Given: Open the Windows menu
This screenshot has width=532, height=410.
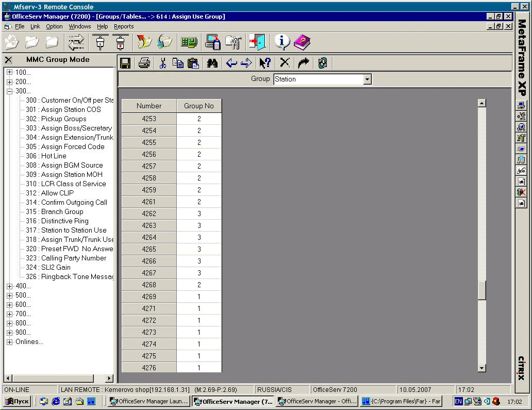Looking at the screenshot, I should (x=80, y=26).
